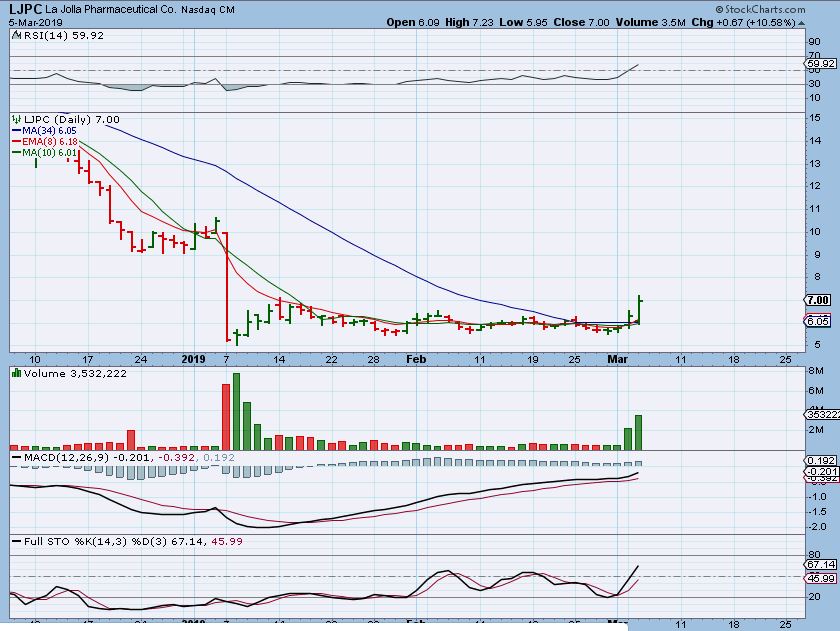Click the price axis label 8
The width and height of the screenshot is (840, 631).
pos(818,277)
